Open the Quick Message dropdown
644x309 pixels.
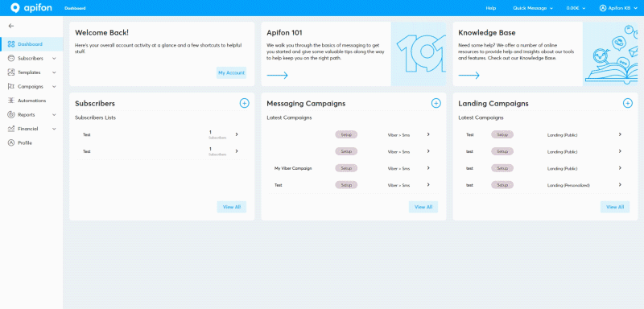(533, 8)
